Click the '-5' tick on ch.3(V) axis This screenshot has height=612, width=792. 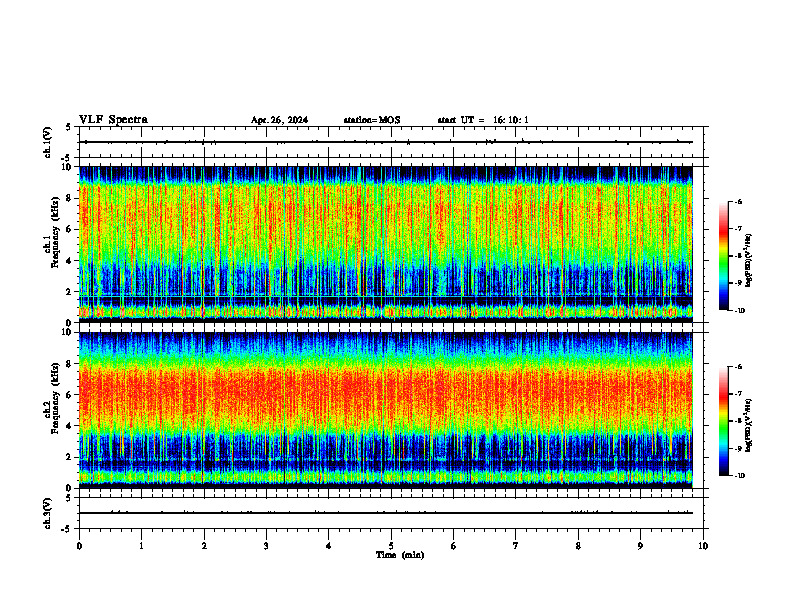click(68, 529)
